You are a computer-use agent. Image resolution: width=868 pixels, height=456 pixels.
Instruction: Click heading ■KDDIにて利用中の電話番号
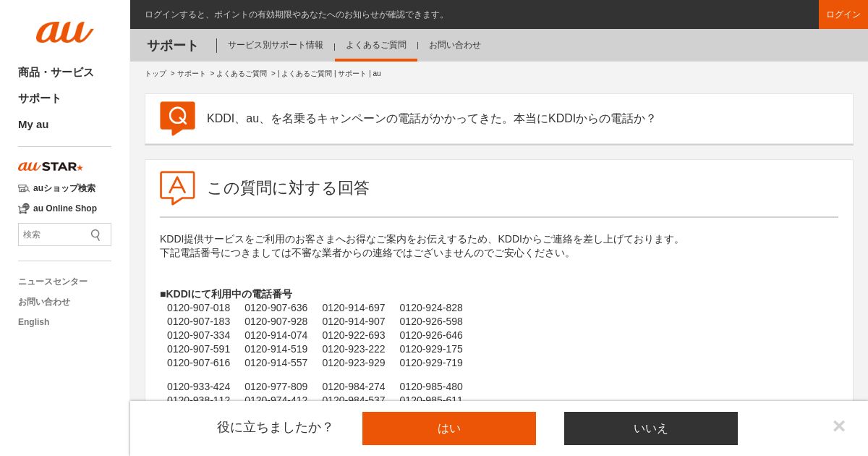click(x=226, y=294)
